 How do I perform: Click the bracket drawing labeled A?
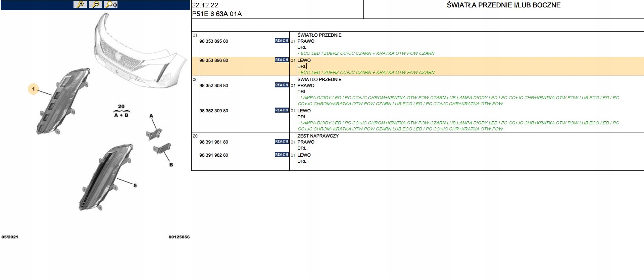coord(154,133)
